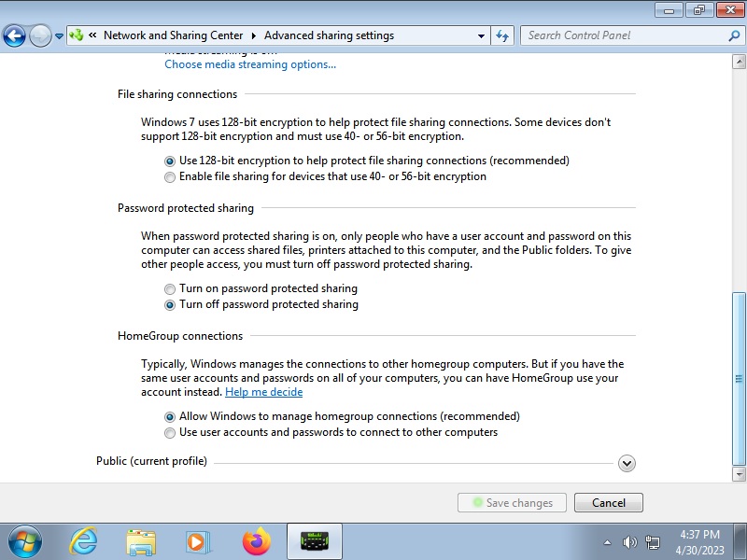Image resolution: width=747 pixels, height=560 pixels.
Task: Expand the Public (current profile) section
Action: tap(627, 463)
